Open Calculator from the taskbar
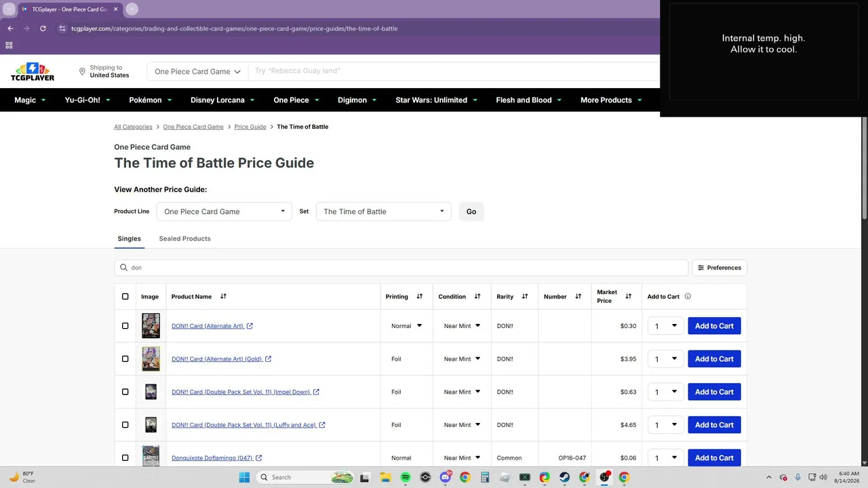This screenshot has height=488, width=868. coord(485,477)
